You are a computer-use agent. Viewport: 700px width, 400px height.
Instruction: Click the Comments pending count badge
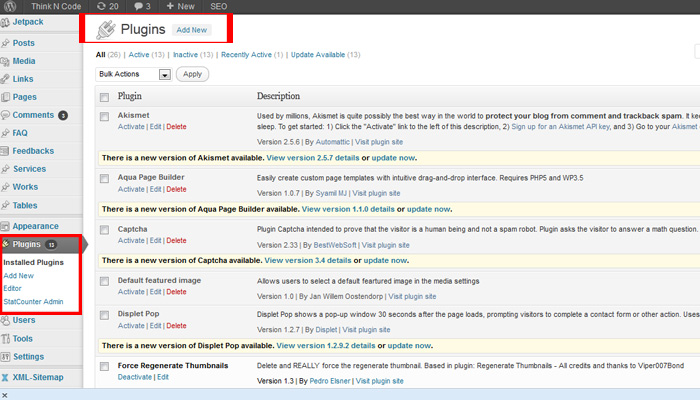click(63, 116)
